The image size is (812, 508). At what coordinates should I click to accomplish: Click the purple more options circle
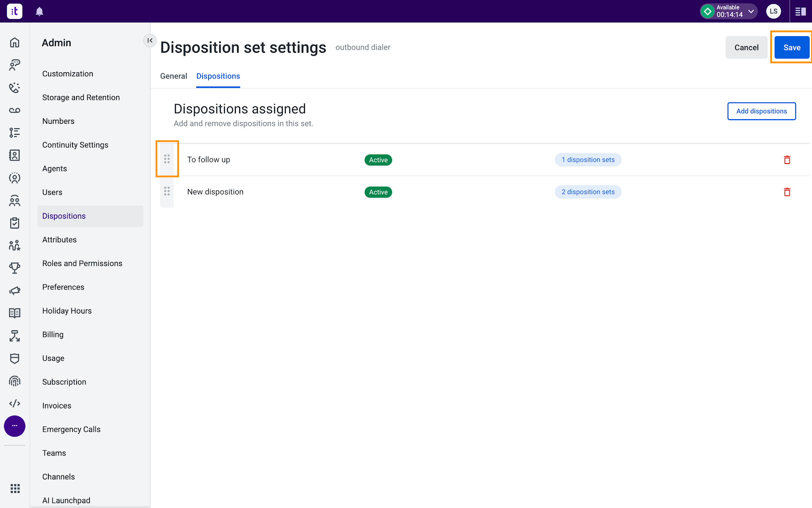click(x=15, y=426)
